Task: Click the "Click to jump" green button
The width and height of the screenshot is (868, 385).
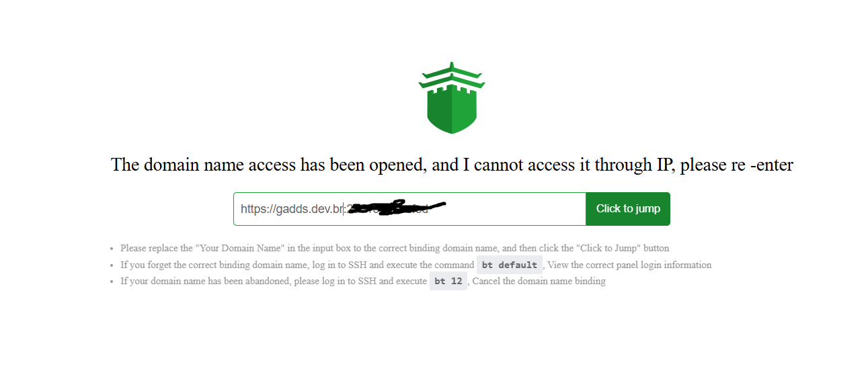Action: 628,209
